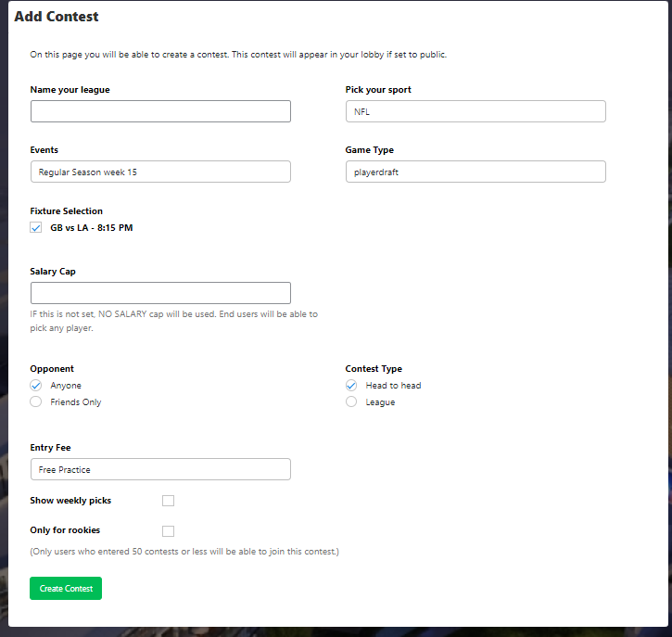Screen dimensions: 672x637
Task: Click the 'Game Type' label text
Action: click(369, 150)
